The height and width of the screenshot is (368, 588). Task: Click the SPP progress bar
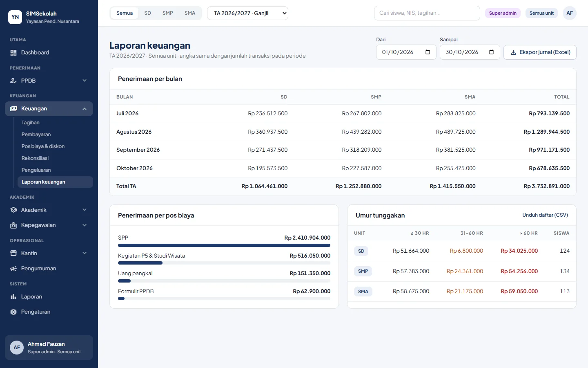224,245
